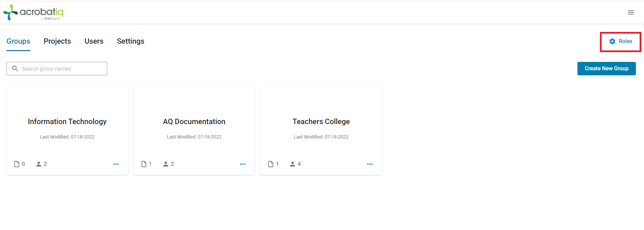Screen dimensions: 644x230
Task: Open the Settings tab
Action: [x=130, y=41]
